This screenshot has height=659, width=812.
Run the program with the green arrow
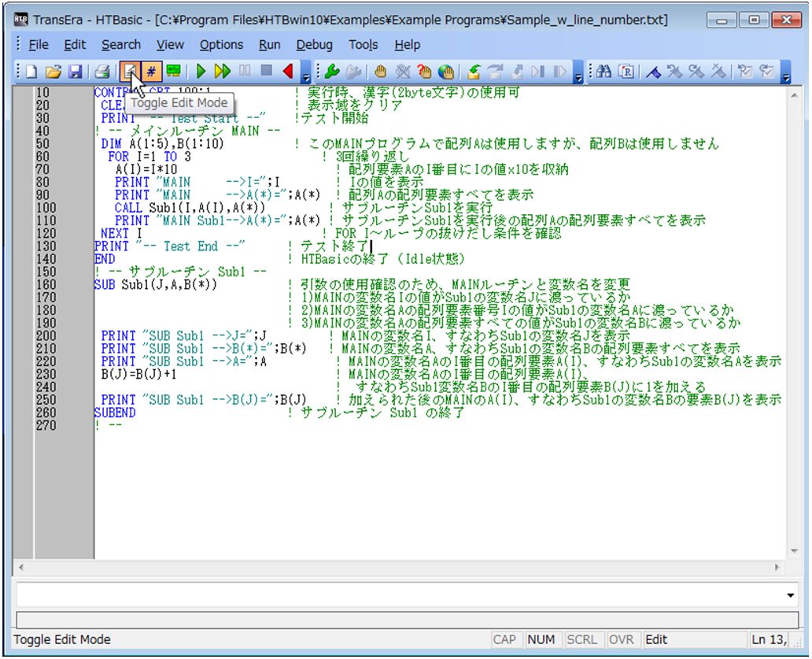pyautogui.click(x=201, y=72)
